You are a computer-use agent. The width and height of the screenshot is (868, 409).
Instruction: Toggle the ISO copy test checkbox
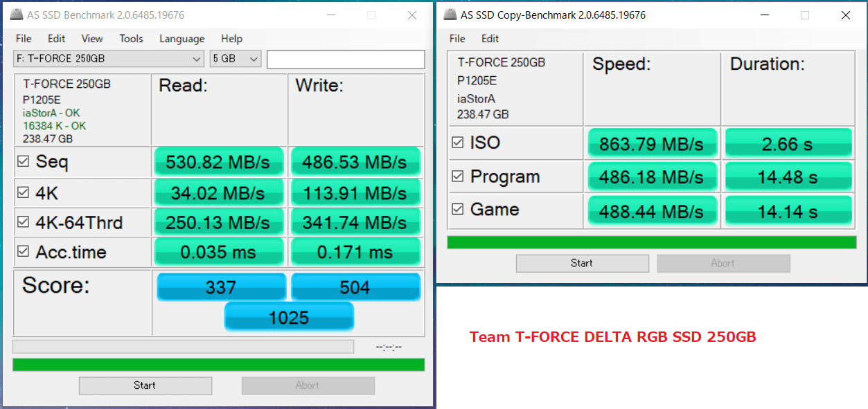coord(457,143)
